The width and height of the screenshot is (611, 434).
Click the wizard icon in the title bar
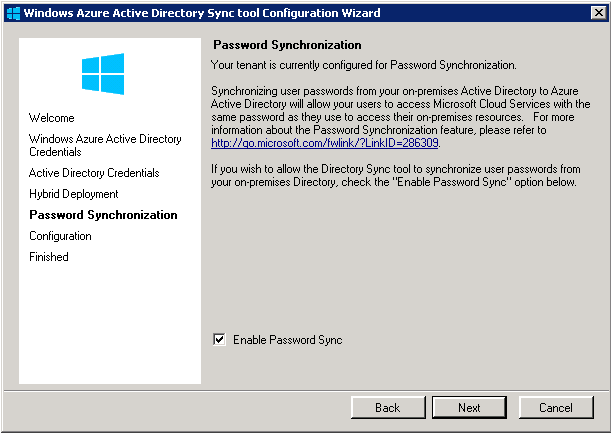[x=12, y=12]
